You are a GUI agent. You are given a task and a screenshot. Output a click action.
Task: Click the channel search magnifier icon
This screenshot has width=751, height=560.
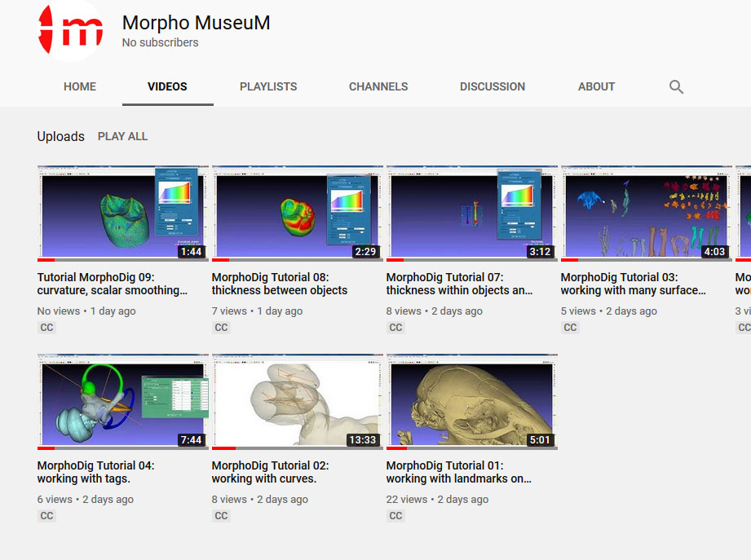[676, 87]
